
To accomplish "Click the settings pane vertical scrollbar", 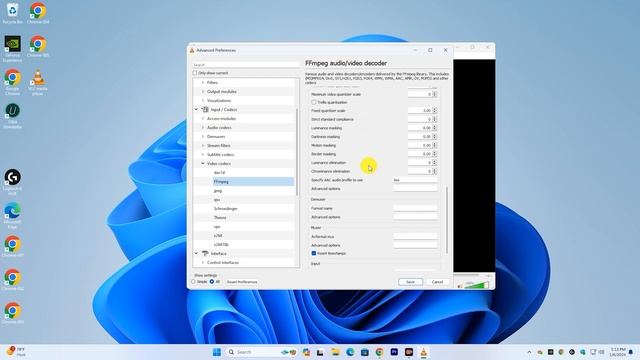I will [447, 220].
